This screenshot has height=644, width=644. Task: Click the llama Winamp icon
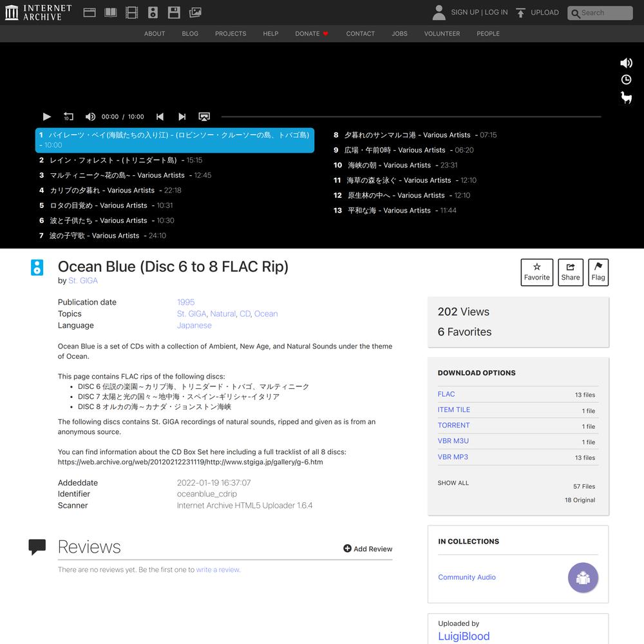coord(626,98)
